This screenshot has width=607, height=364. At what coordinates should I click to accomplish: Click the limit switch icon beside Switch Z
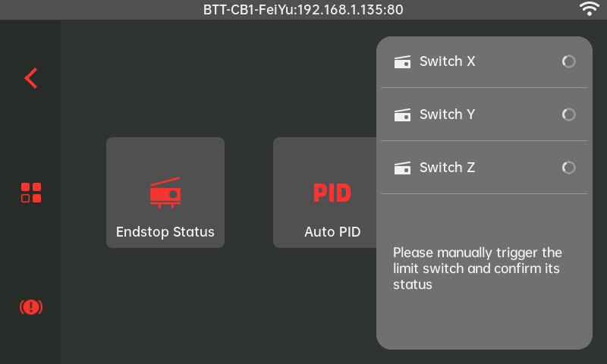(x=402, y=168)
